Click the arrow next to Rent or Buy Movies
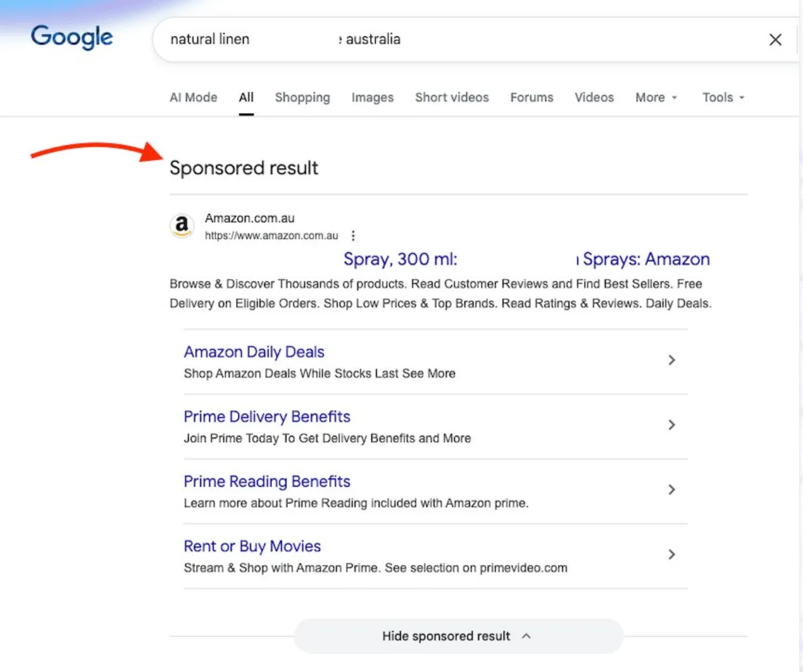The width and height of the screenshot is (803, 672). pyautogui.click(x=671, y=554)
